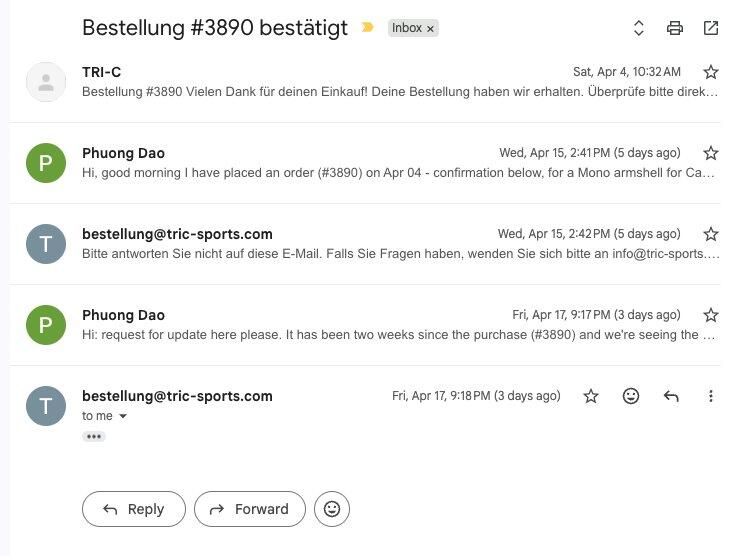
Task: Star the Fri Apr 17 9:18 PM message
Action: (x=591, y=396)
